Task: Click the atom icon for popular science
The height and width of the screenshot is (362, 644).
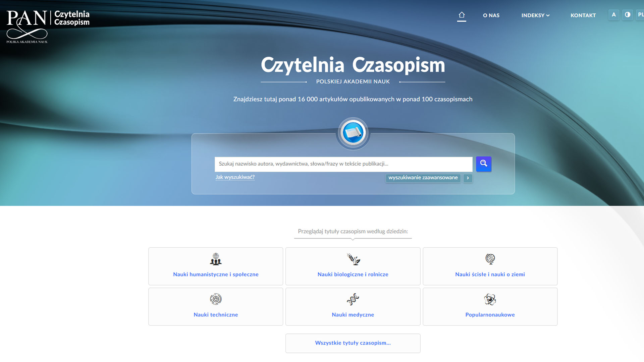Action: point(490,299)
